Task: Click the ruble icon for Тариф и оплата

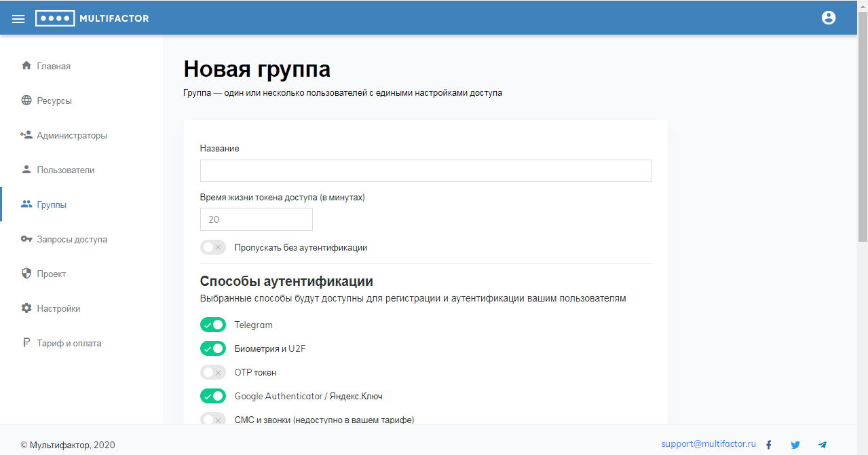Action: point(26,343)
